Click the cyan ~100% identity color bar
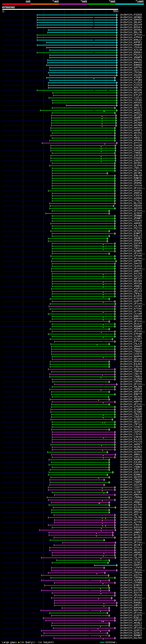 click(x=130, y=4)
